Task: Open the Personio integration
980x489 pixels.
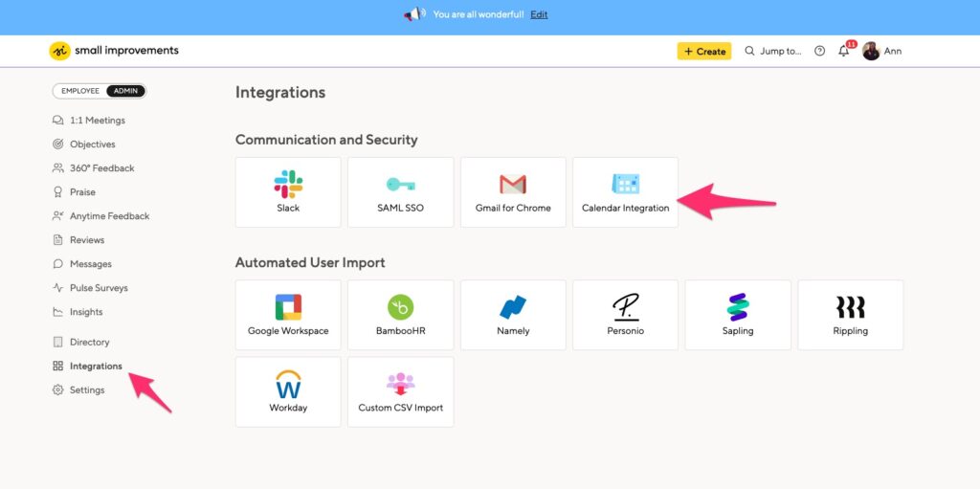Action: [625, 315]
